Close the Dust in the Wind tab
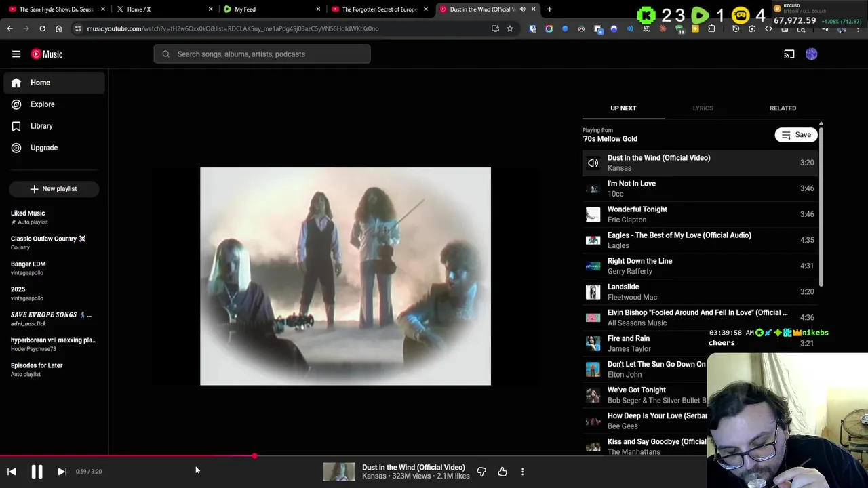This screenshot has height=488, width=868. coord(533,9)
